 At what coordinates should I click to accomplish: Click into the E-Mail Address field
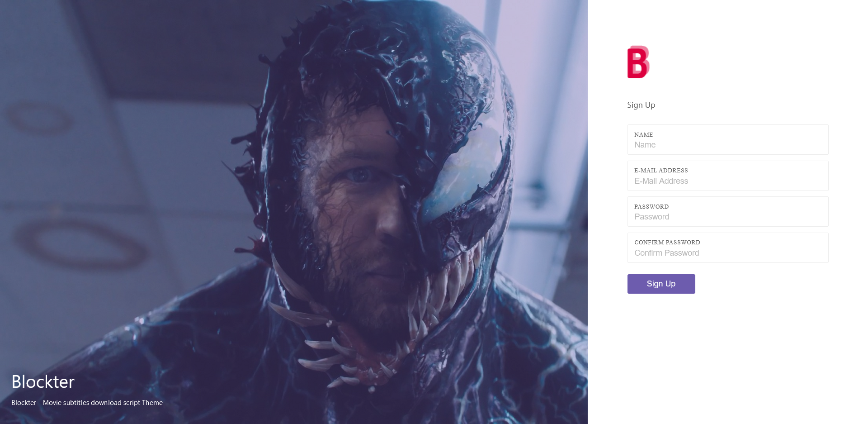tap(728, 176)
